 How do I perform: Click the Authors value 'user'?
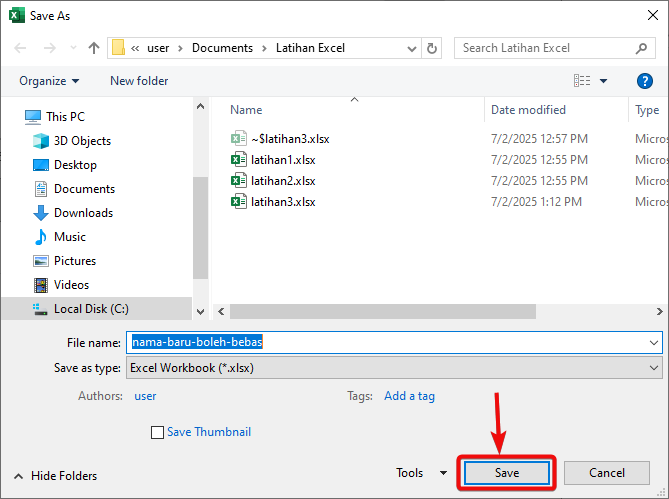point(145,396)
